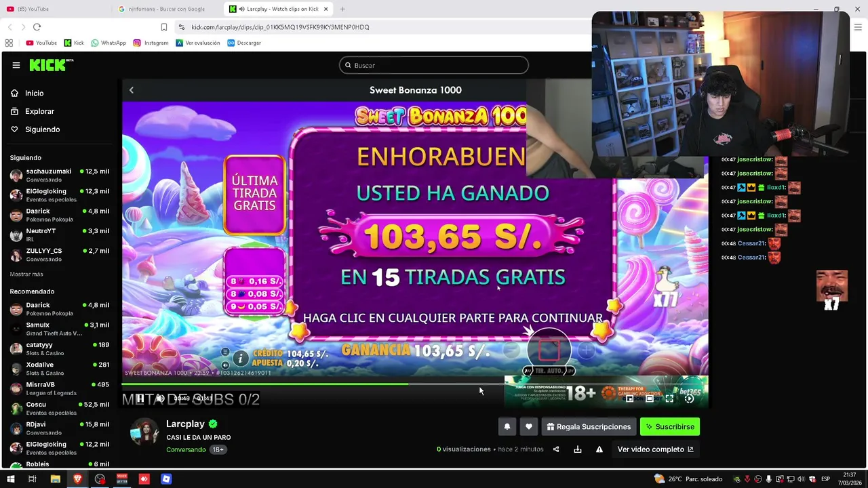Open NeutroYT channel in sidebar

click(x=60, y=235)
